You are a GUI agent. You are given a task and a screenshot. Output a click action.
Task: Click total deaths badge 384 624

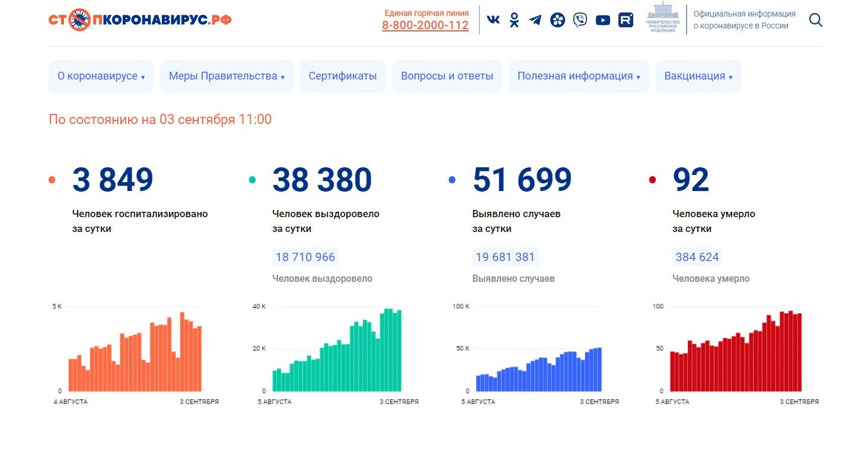coord(697,257)
